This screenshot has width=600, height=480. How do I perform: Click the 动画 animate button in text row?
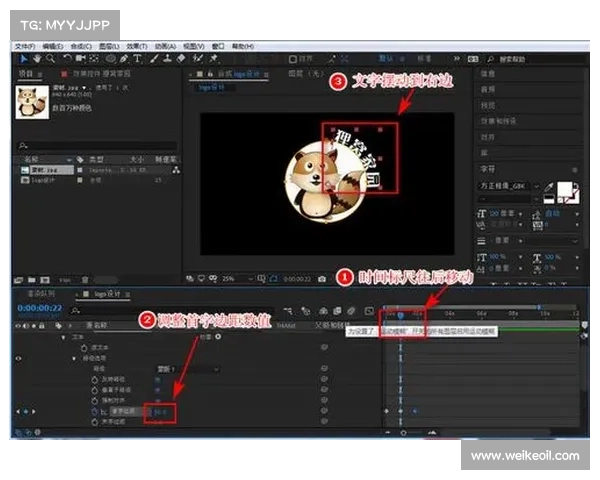click(x=218, y=337)
